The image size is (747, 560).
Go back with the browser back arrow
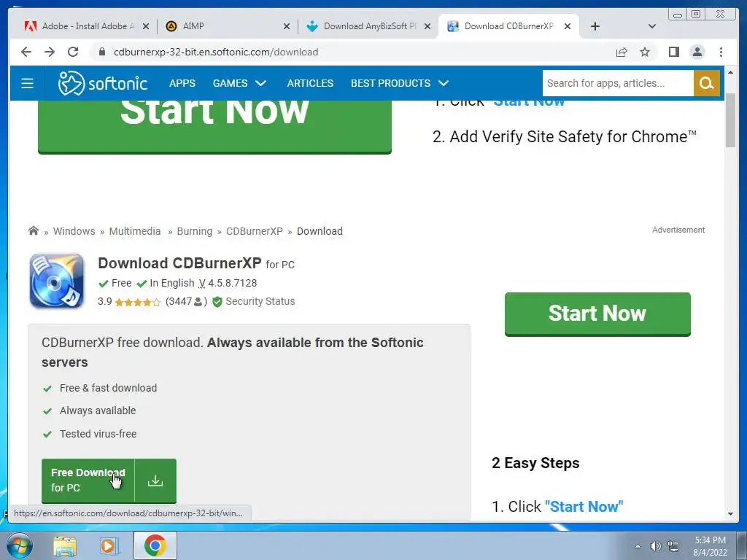click(x=26, y=52)
